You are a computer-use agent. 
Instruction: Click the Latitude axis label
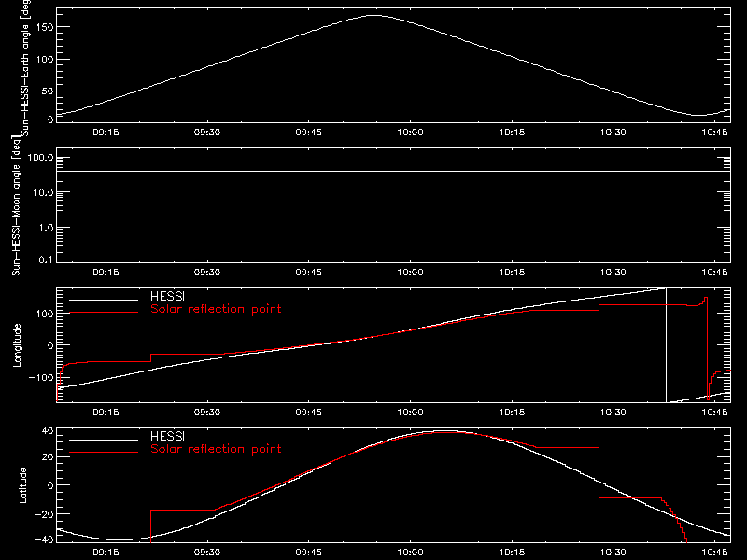(x=22, y=485)
